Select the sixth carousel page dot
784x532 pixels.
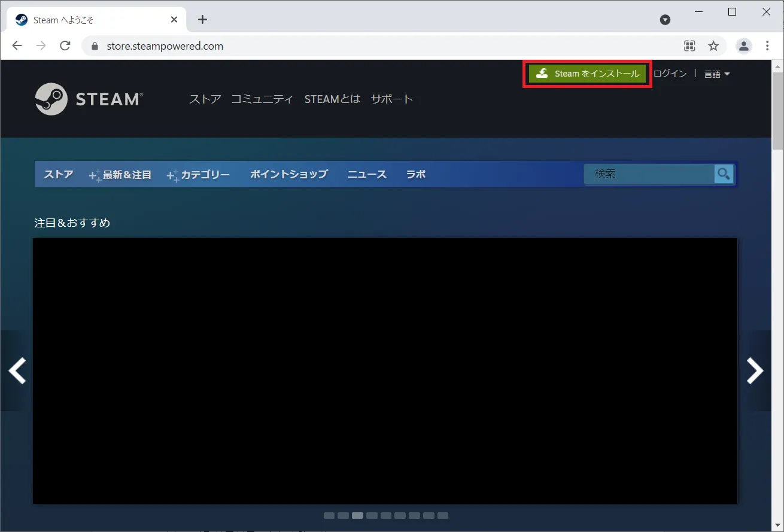tap(400, 515)
